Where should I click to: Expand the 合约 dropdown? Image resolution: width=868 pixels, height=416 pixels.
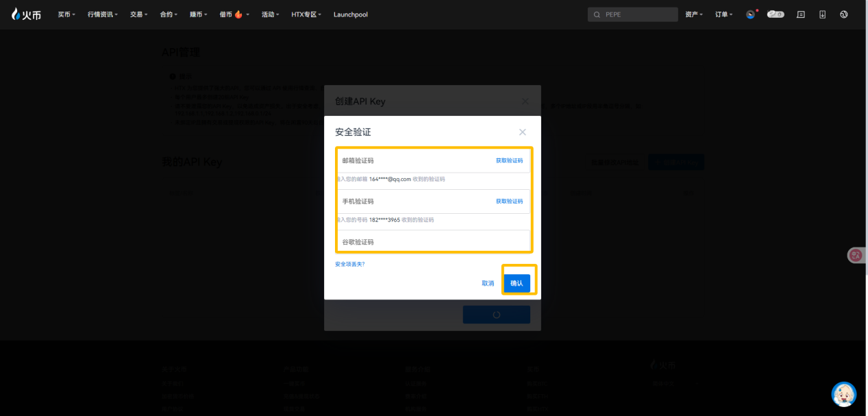point(169,14)
